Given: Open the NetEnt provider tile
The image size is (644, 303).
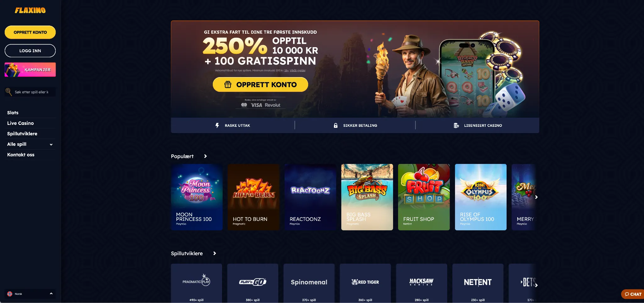Looking at the screenshot, I should tap(478, 283).
